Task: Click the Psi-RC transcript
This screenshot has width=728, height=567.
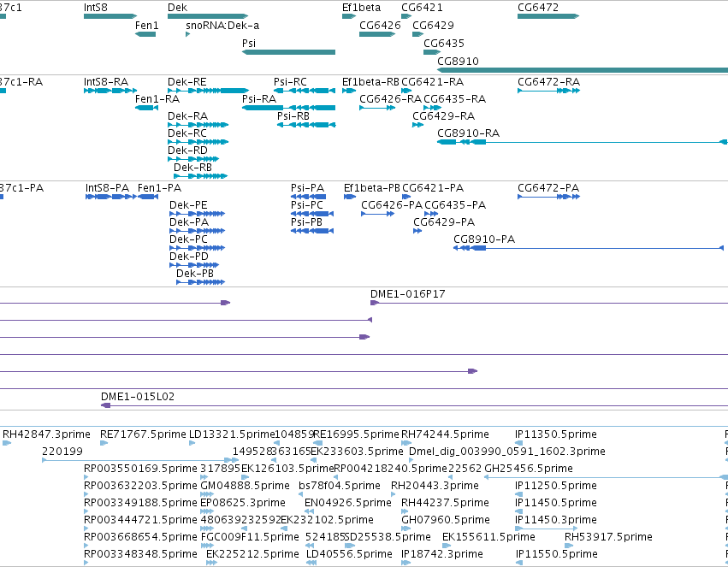Action: pos(305,91)
